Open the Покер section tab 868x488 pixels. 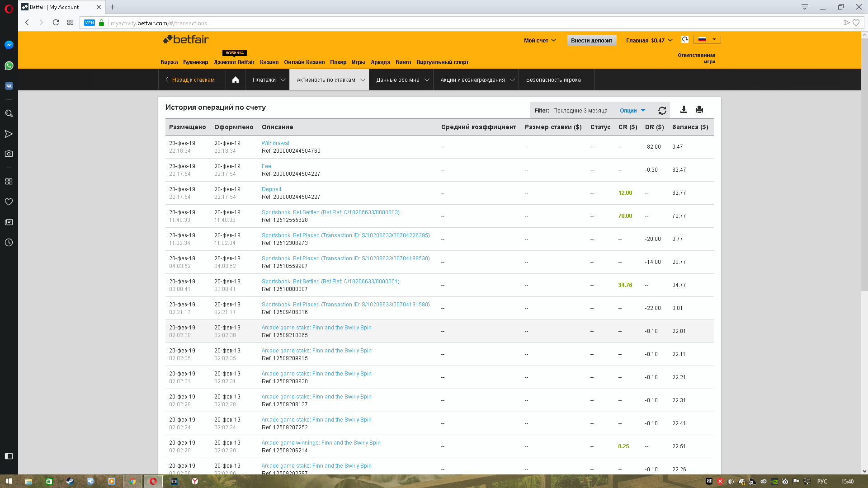(338, 62)
